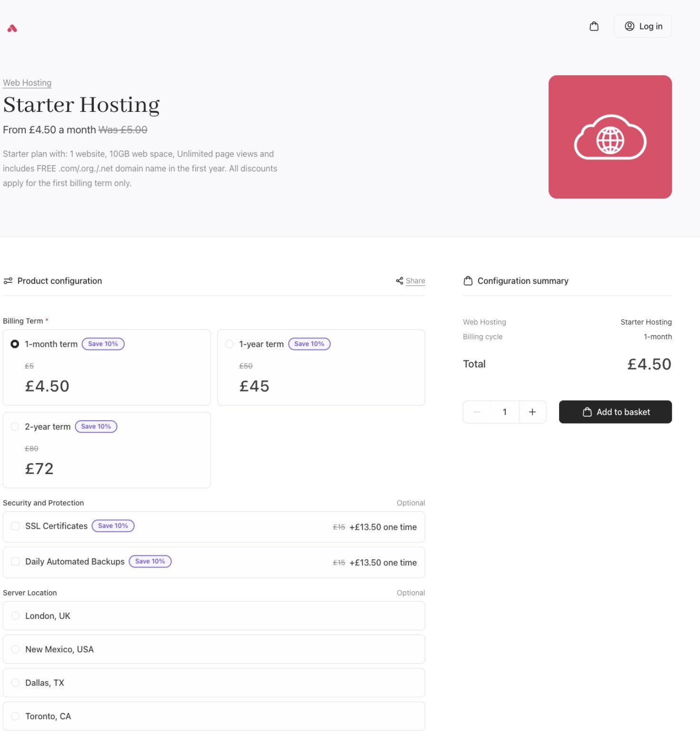The image size is (700, 734).
Task: Click the red brand logo icon
Action: [x=12, y=29]
